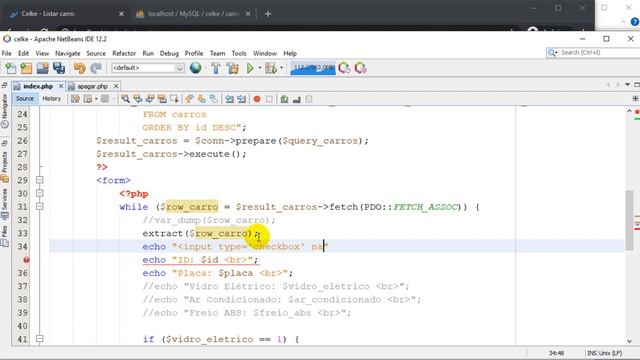This screenshot has width=640, height=360.
Task: Collapse the code fold at line 30
Action: [40, 193]
